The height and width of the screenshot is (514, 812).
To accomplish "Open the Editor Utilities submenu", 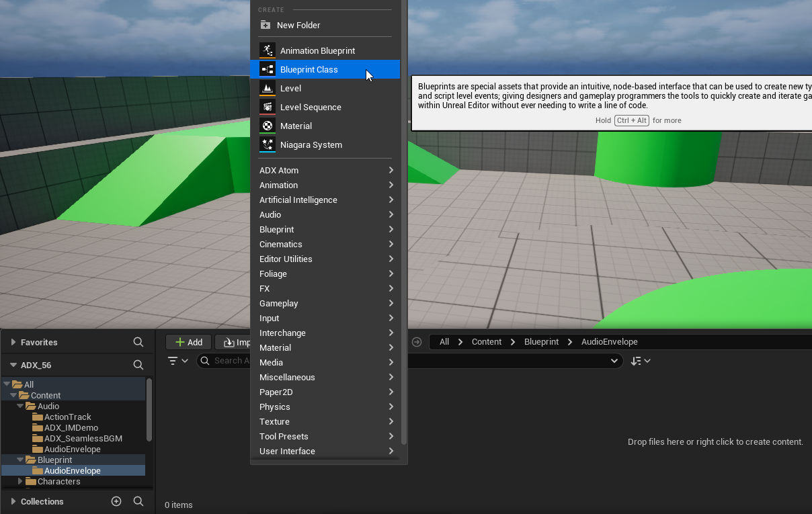I will [x=325, y=259].
